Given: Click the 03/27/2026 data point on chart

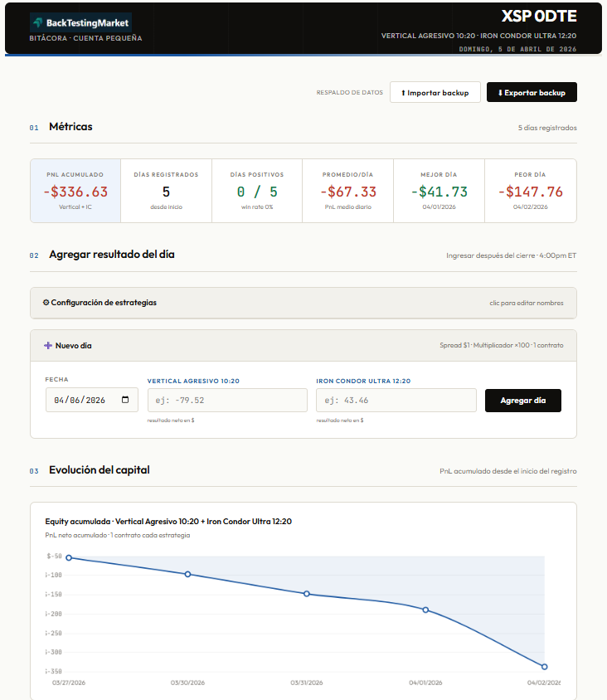Looking at the screenshot, I should (x=69, y=558).
